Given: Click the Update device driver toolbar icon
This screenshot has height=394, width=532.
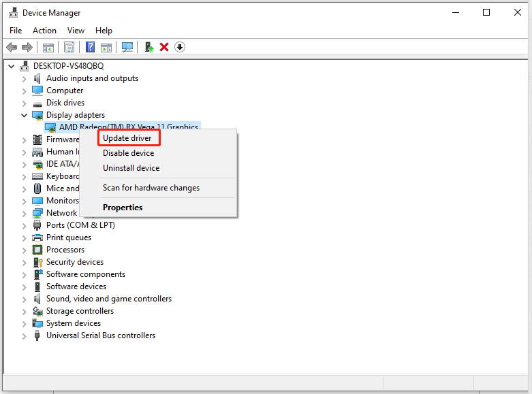Looking at the screenshot, I should click(149, 47).
